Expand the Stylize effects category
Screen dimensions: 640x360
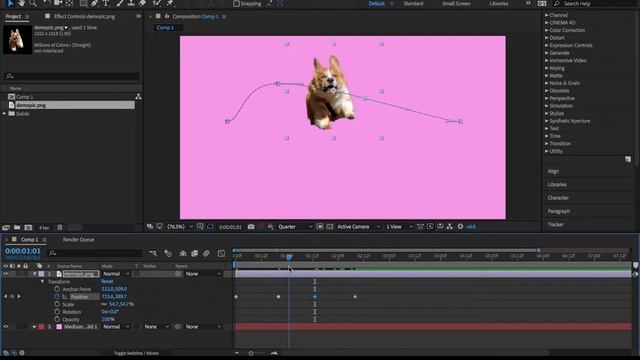click(547, 113)
